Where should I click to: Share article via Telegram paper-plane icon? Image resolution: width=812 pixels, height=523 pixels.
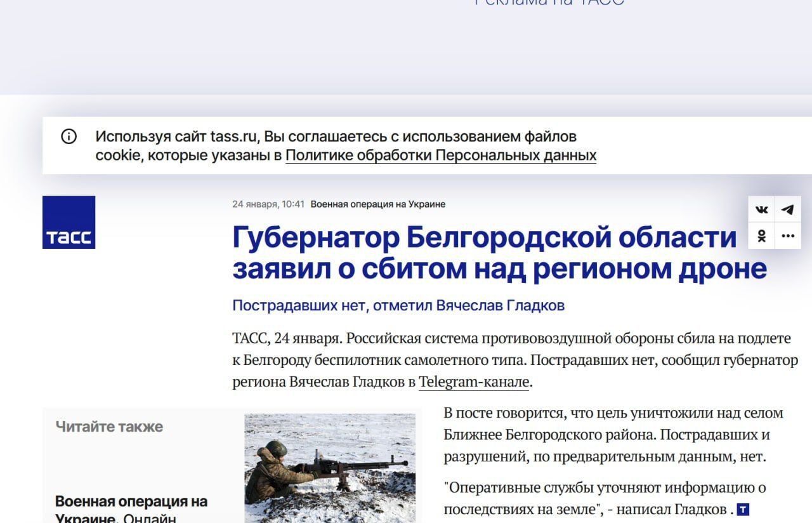point(788,209)
